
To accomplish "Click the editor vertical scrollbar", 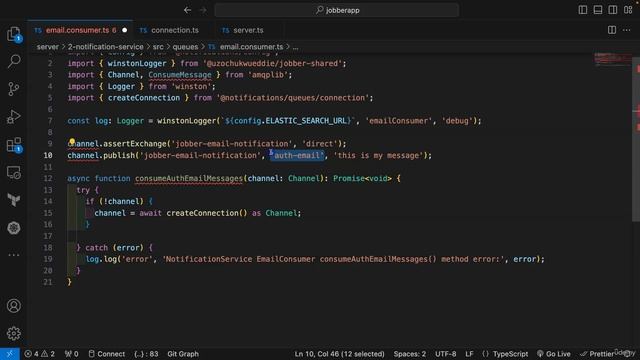I will [x=636, y=139].
